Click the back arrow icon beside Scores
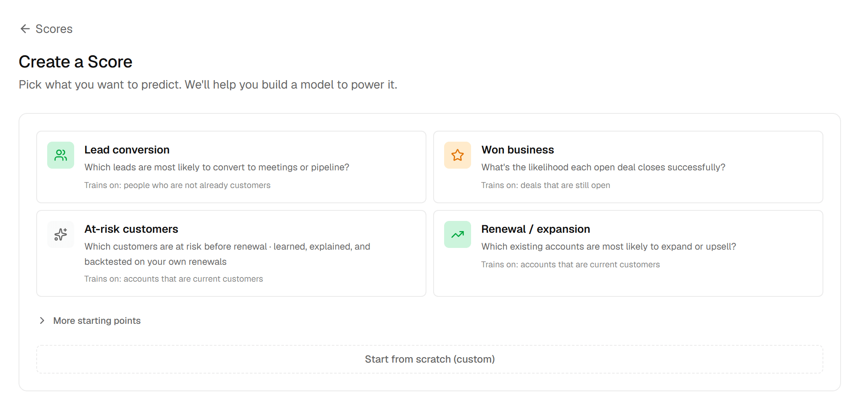This screenshot has width=868, height=409. pos(25,29)
